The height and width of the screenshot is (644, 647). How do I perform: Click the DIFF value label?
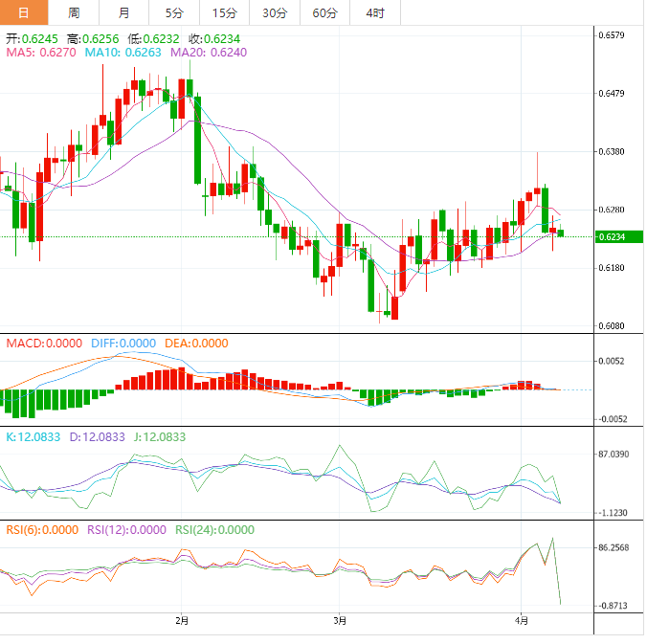coord(123,343)
